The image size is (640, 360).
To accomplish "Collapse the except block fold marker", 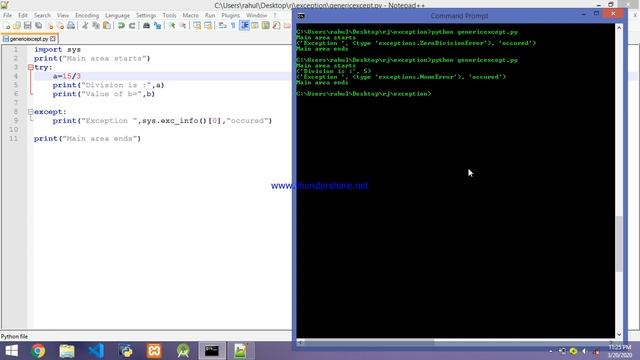I will (31, 111).
